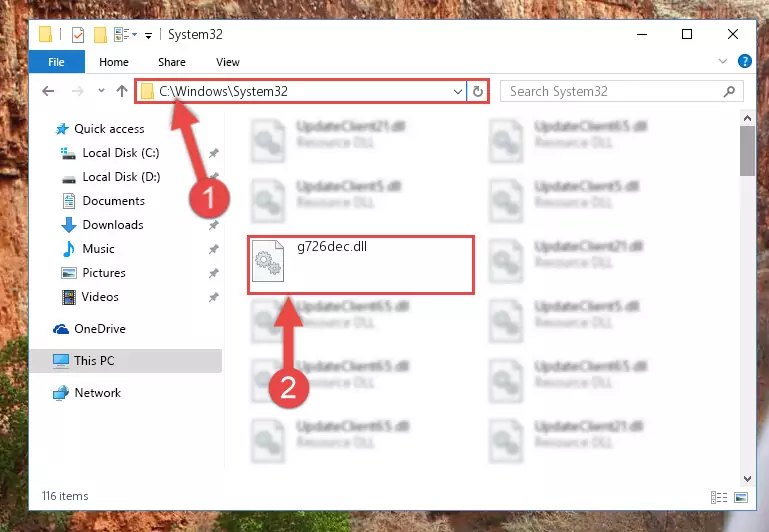Open the recent locations dropdown arrow
769x532 pixels.
101,91
